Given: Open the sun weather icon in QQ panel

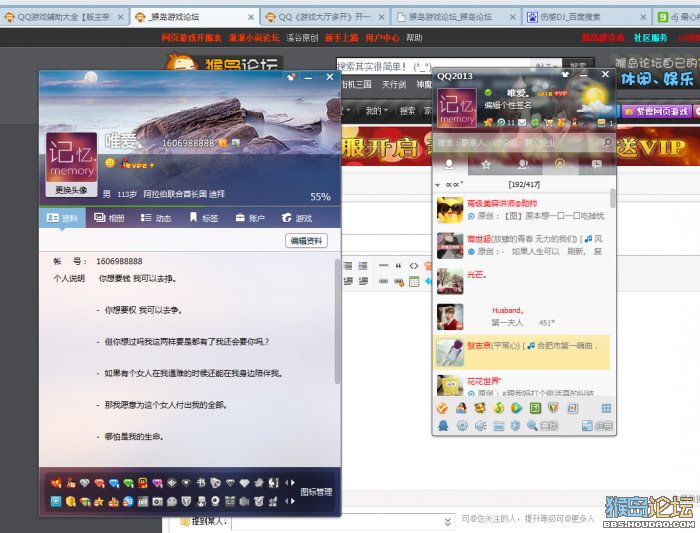Looking at the screenshot, I should [595, 99].
